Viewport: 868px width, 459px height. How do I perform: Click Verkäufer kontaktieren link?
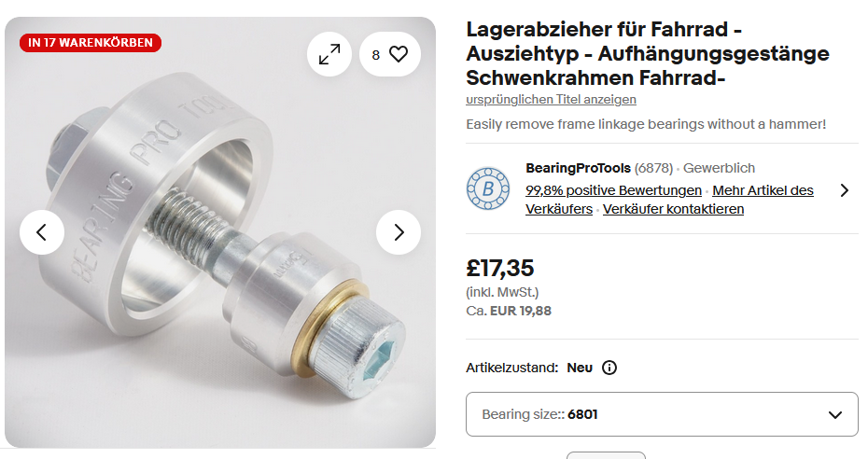click(x=673, y=209)
